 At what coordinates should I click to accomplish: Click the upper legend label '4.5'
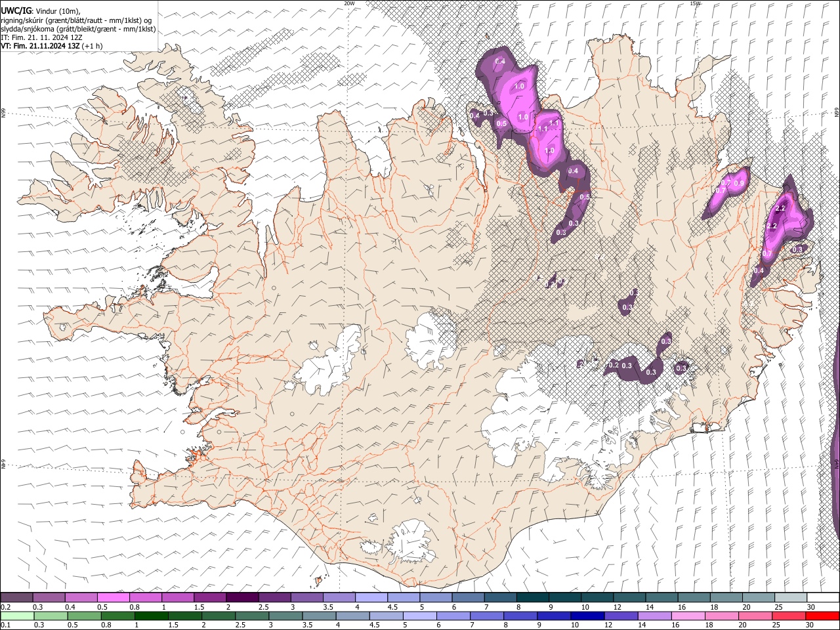(392, 608)
